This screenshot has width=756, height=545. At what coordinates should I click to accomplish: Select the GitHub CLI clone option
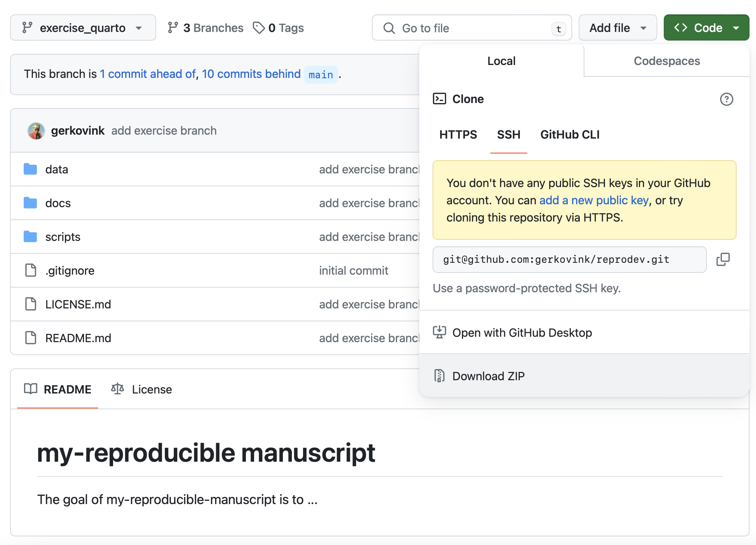[570, 135]
